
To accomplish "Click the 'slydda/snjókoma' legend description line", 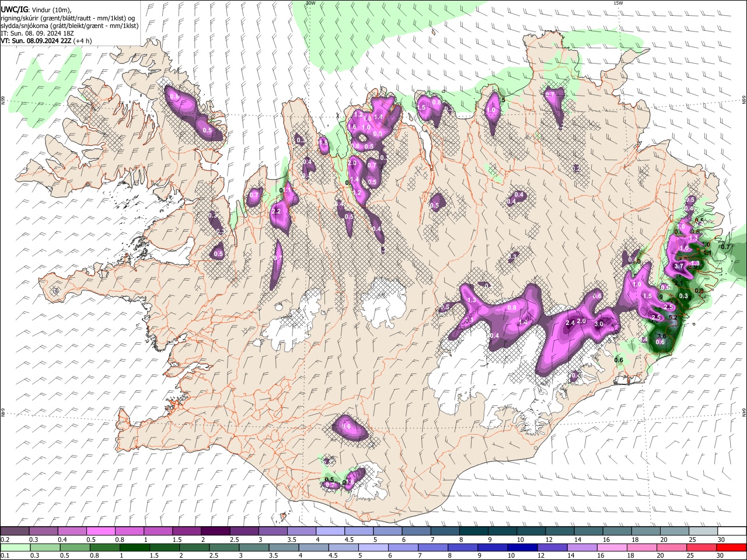I will (69, 26).
